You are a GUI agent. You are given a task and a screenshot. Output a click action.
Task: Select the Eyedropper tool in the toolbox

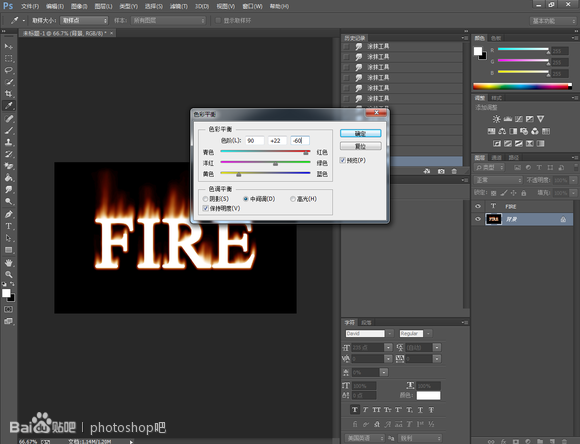coord(9,105)
